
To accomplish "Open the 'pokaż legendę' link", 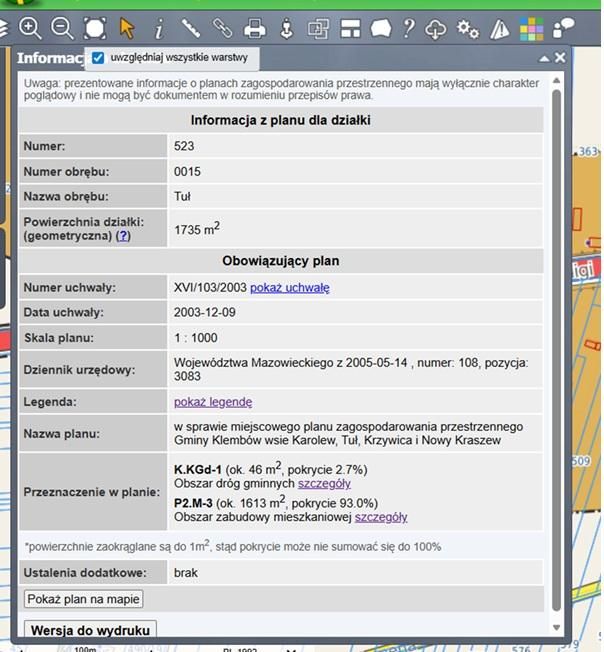I will 213,402.
